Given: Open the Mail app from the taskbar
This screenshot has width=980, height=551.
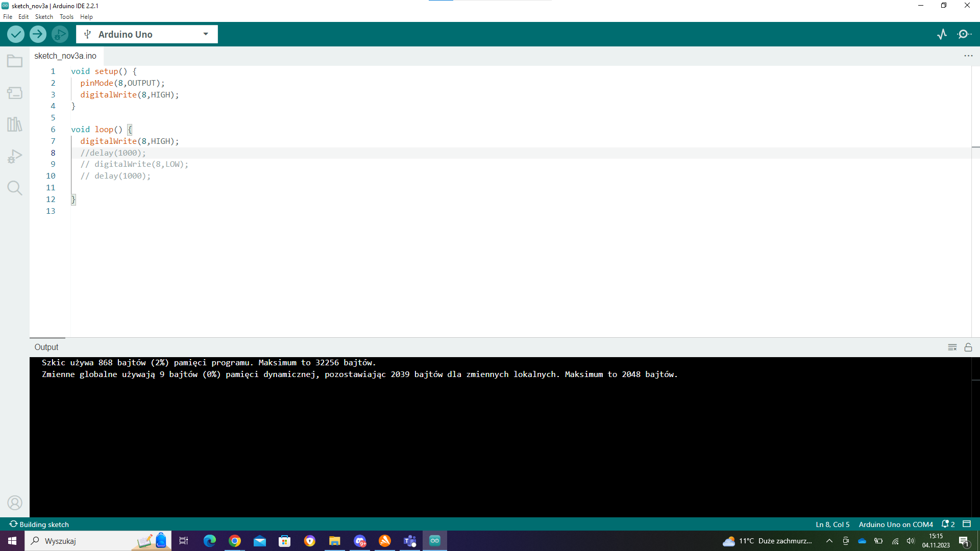Looking at the screenshot, I should pyautogui.click(x=260, y=541).
